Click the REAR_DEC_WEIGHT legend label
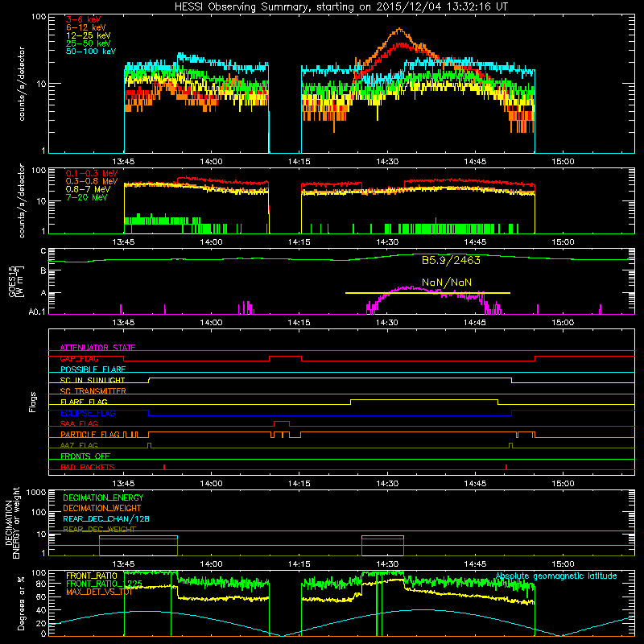This screenshot has width=644, height=644. (x=99, y=529)
